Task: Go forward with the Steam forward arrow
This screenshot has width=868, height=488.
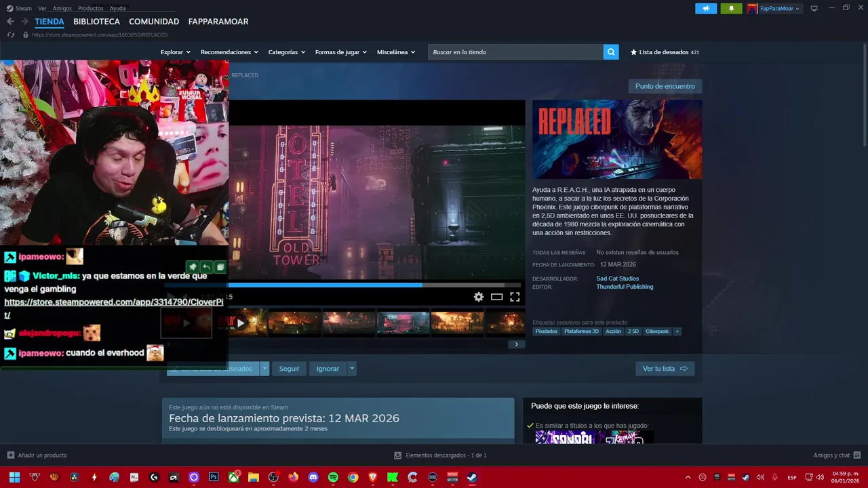Action: tap(24, 22)
